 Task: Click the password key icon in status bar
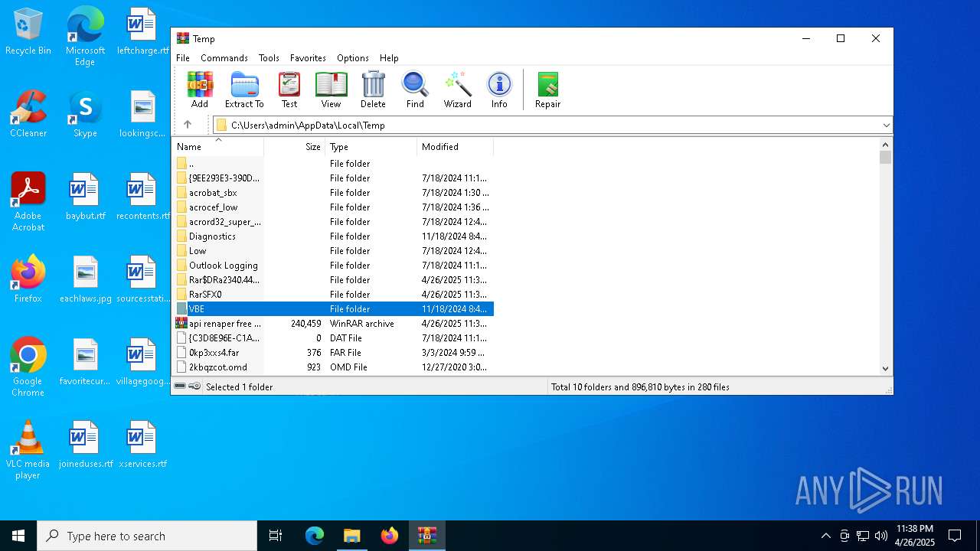point(194,386)
